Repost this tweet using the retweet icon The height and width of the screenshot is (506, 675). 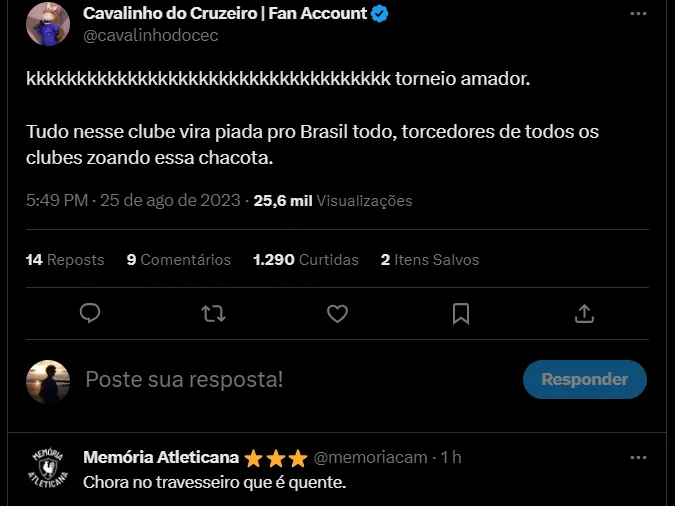[x=213, y=314]
